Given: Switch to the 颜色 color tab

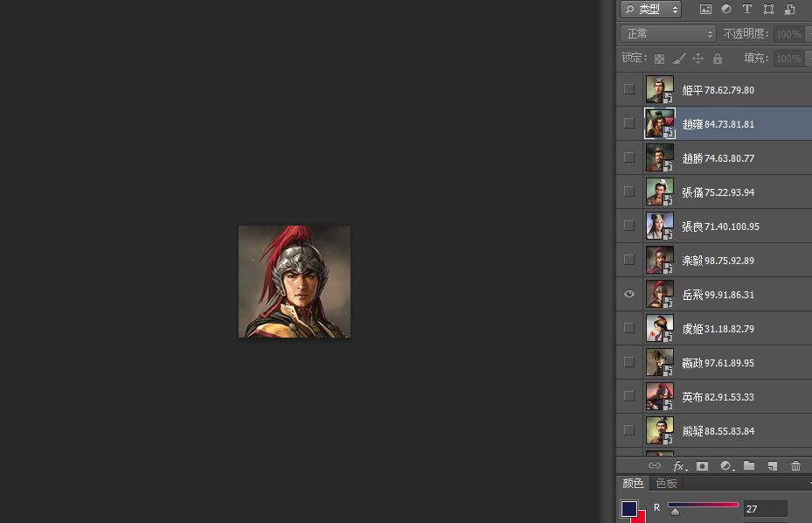Looking at the screenshot, I should (633, 483).
